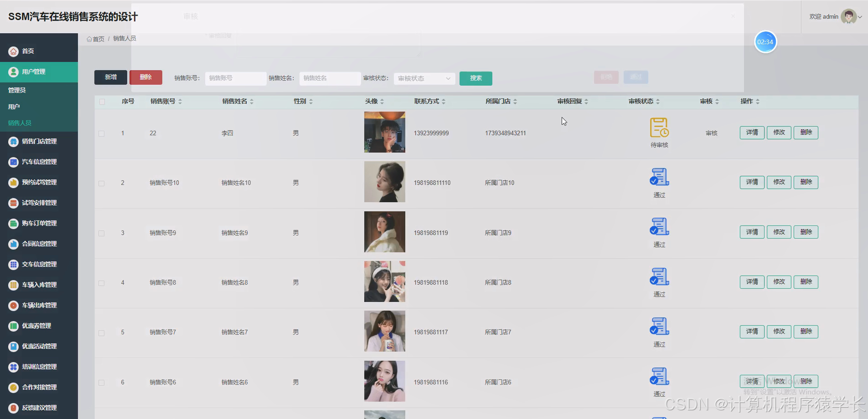Screen dimensions: 868x419
Task: Click the 待审核 status icon for 李四
Action: pos(659,128)
